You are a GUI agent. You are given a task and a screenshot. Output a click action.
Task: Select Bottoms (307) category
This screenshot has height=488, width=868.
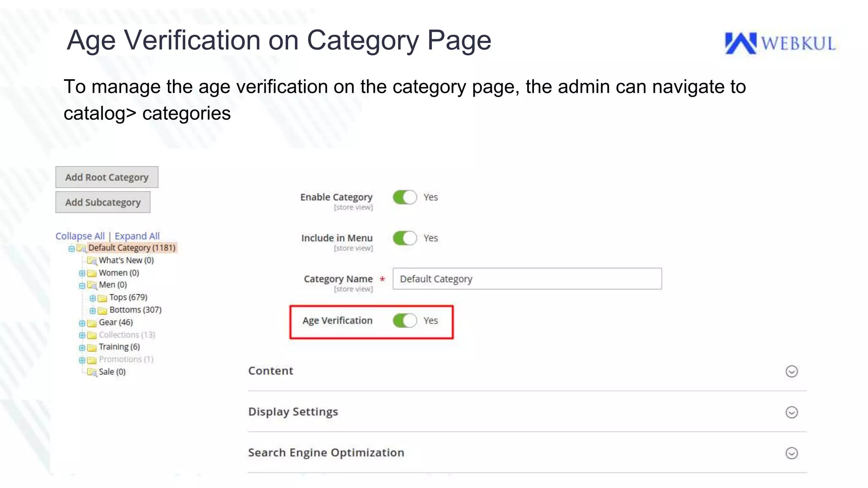click(136, 310)
